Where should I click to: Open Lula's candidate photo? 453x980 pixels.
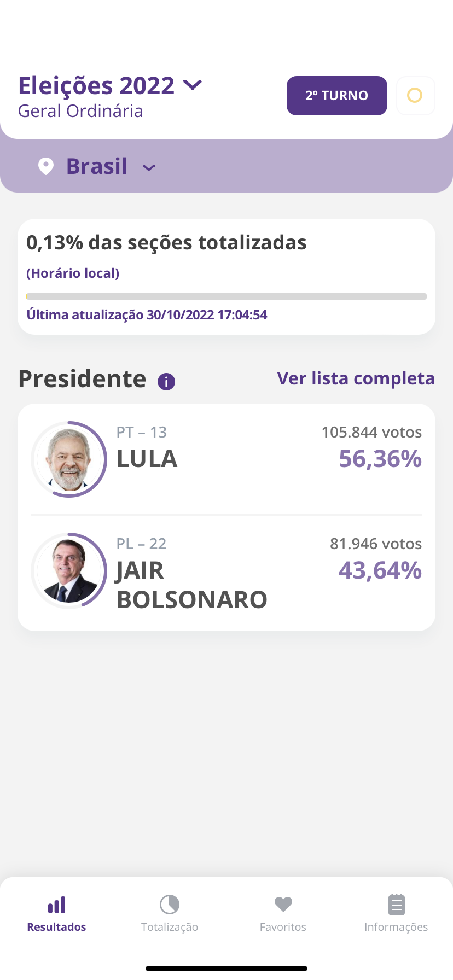pos(69,459)
